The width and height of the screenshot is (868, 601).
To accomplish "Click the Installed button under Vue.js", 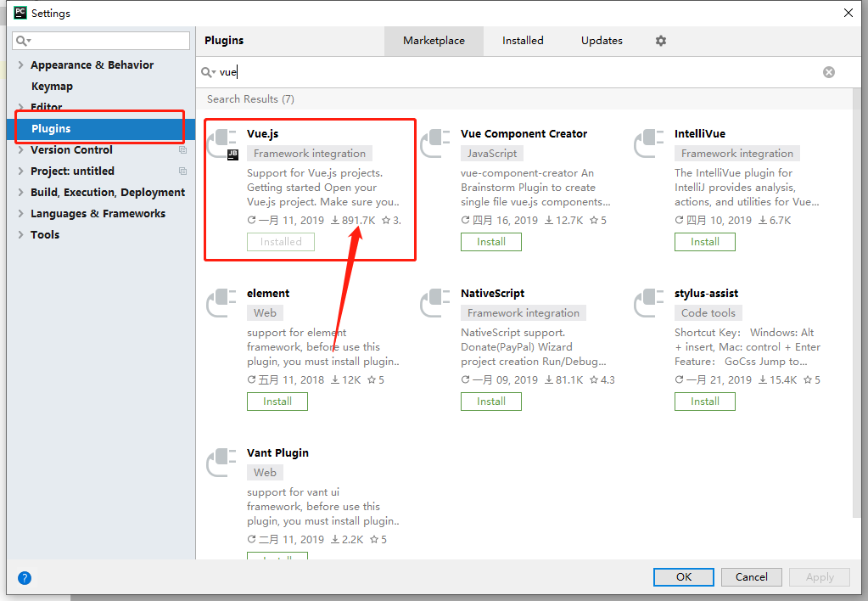I will [x=281, y=242].
